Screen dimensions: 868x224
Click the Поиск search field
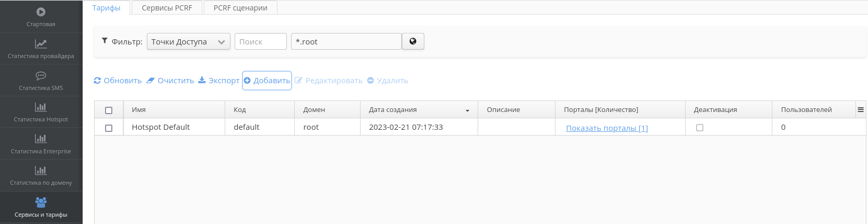pos(260,42)
